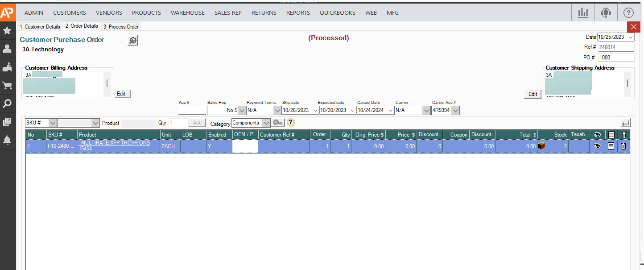The image size is (644, 270).
Task: Open the WAREHOUSE menu
Action: 188,12
